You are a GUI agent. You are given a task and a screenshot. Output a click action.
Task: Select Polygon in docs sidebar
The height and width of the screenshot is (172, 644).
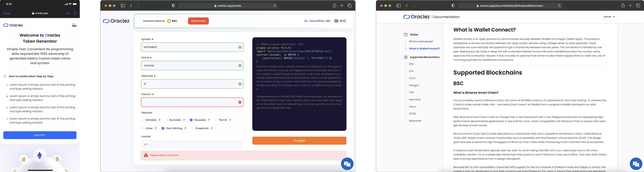[x=414, y=85]
